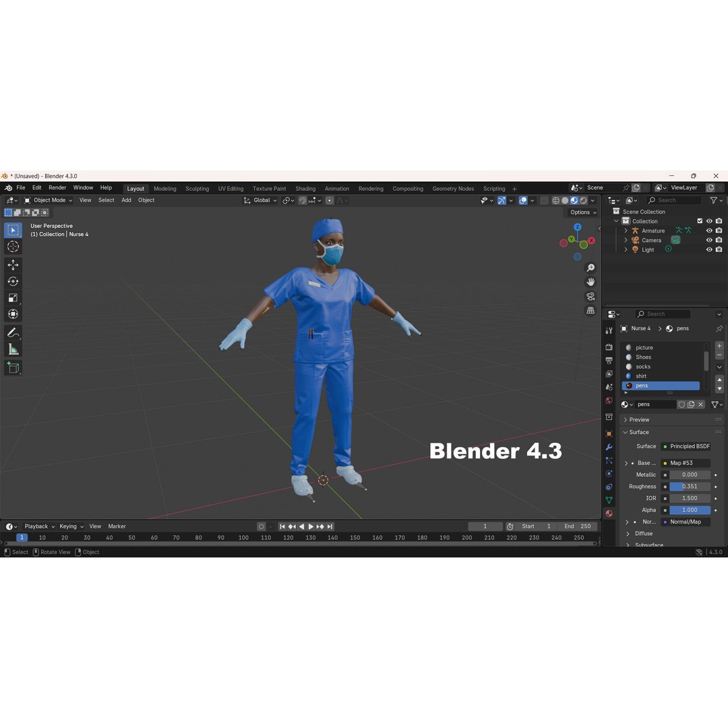Open the Add menu in viewport header
The height and width of the screenshot is (728, 728).
tap(126, 200)
